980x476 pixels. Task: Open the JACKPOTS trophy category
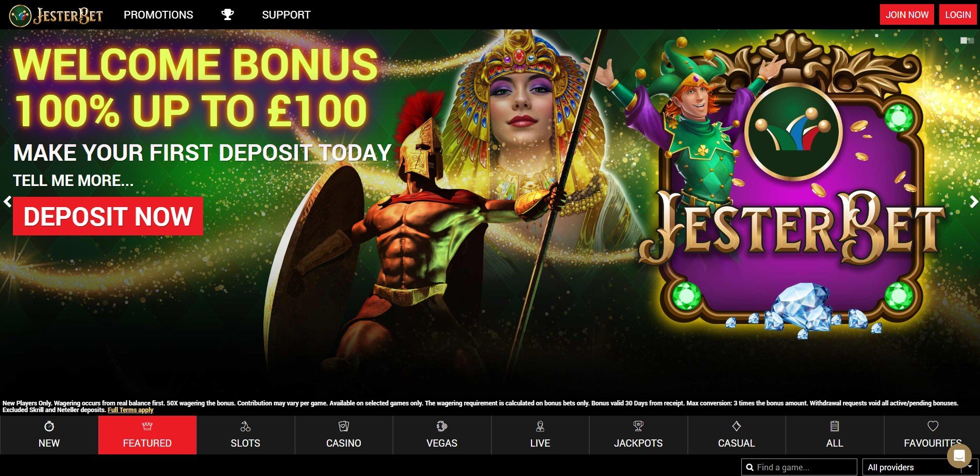[638, 435]
